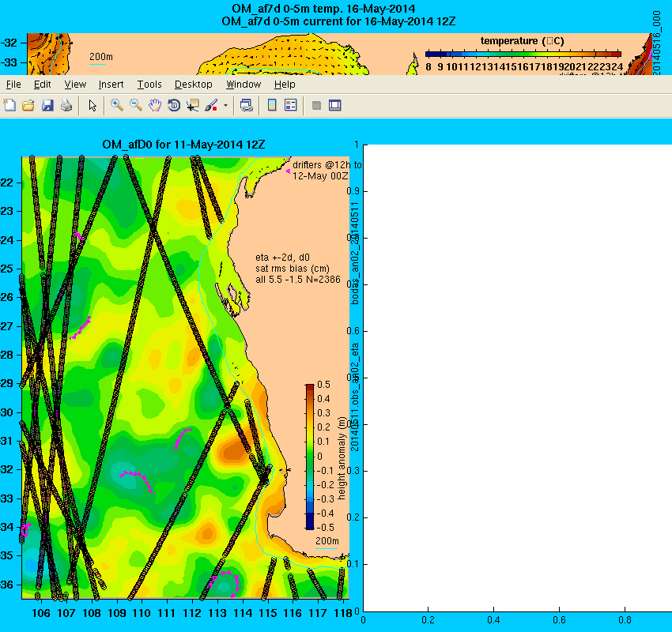Click the x-axis tick label 110
The width and height of the screenshot is (672, 632).
(142, 613)
